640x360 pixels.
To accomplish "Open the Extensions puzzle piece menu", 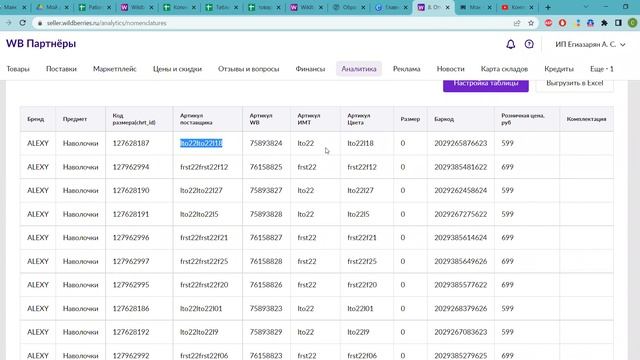I will click(x=604, y=23).
